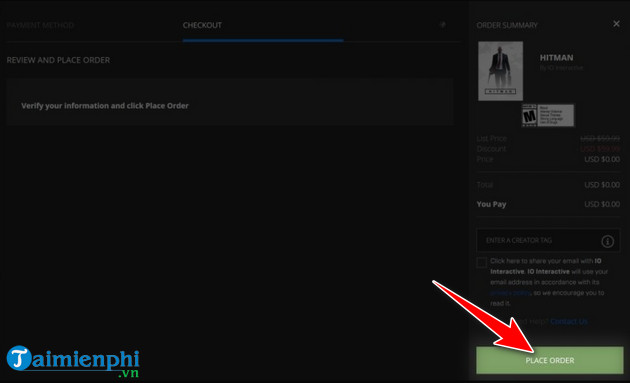Select the Checkout tab
Screen dimensions: 630x383
[x=202, y=25]
